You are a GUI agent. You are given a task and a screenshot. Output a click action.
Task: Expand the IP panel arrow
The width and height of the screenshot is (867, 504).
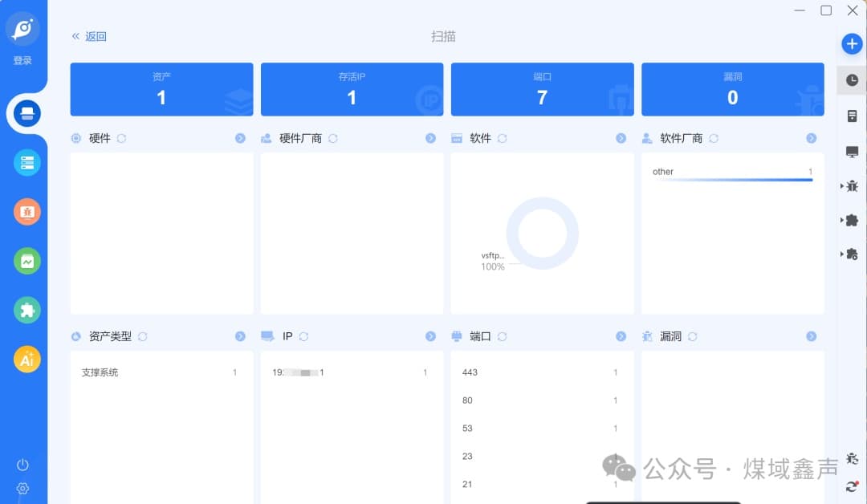[x=430, y=336]
